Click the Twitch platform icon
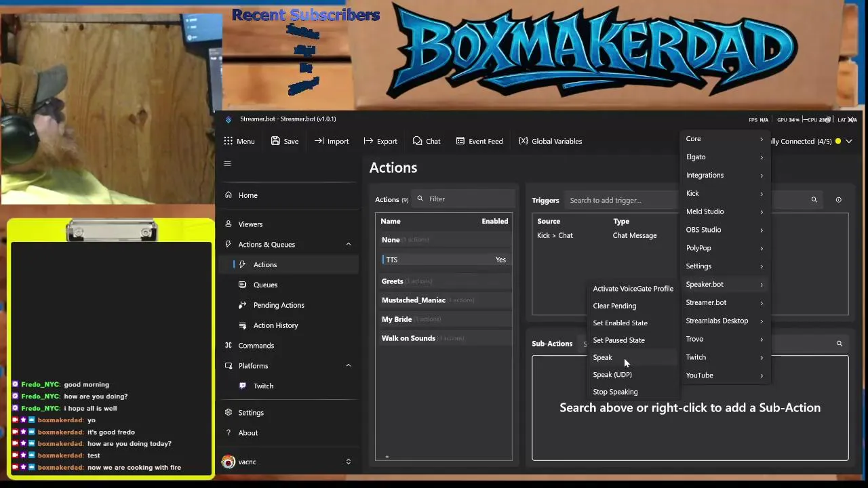868x488 pixels. pos(243,386)
